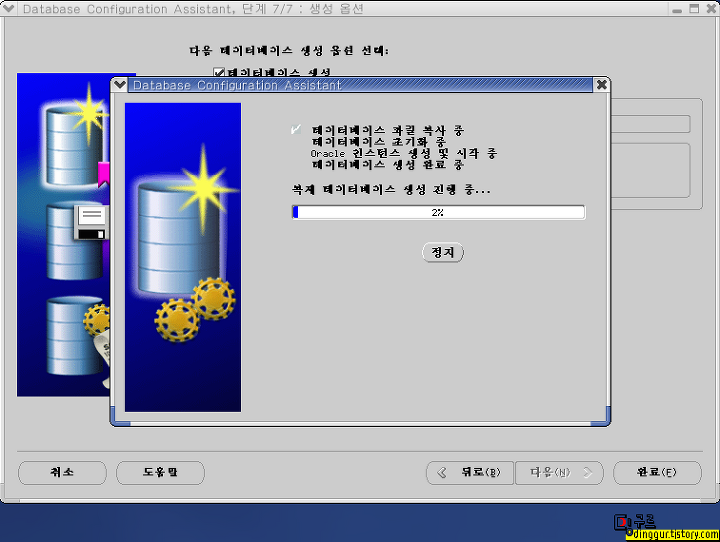
Task: Open the 도움말 (Help) button
Action: (160, 472)
